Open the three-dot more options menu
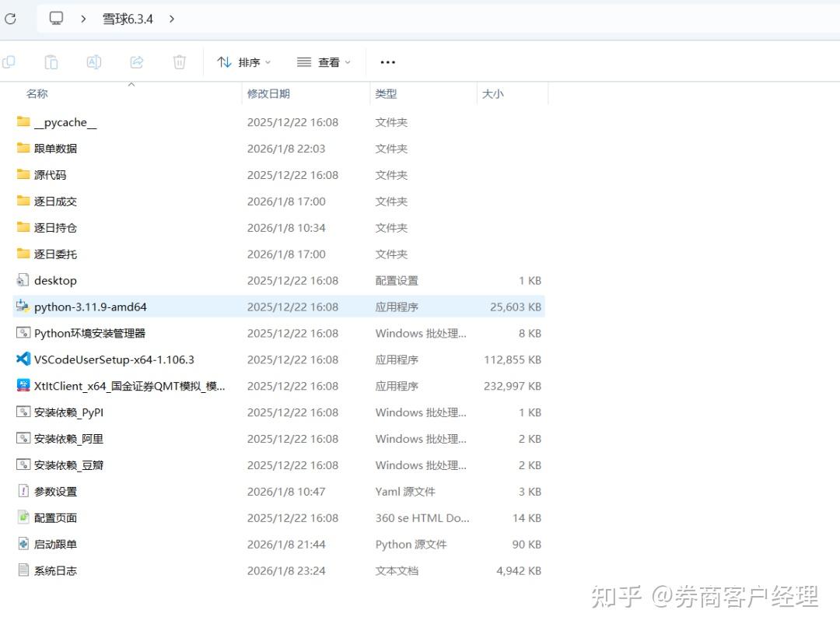The height and width of the screenshot is (631, 840). point(387,62)
